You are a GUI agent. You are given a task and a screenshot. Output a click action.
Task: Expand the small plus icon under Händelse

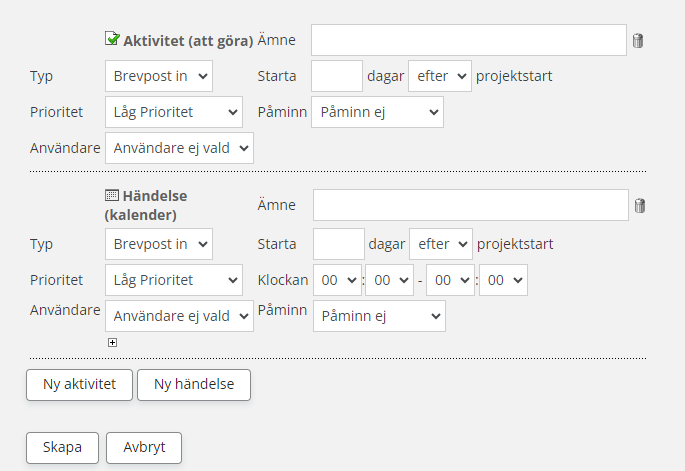112,342
